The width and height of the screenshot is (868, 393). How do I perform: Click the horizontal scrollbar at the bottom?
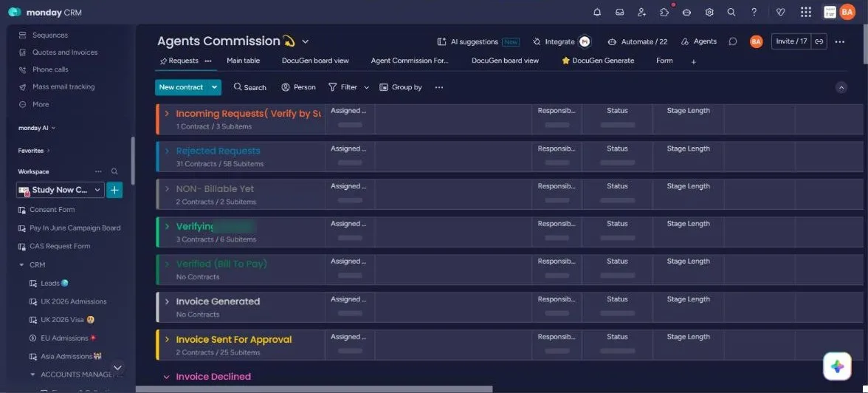point(314,389)
